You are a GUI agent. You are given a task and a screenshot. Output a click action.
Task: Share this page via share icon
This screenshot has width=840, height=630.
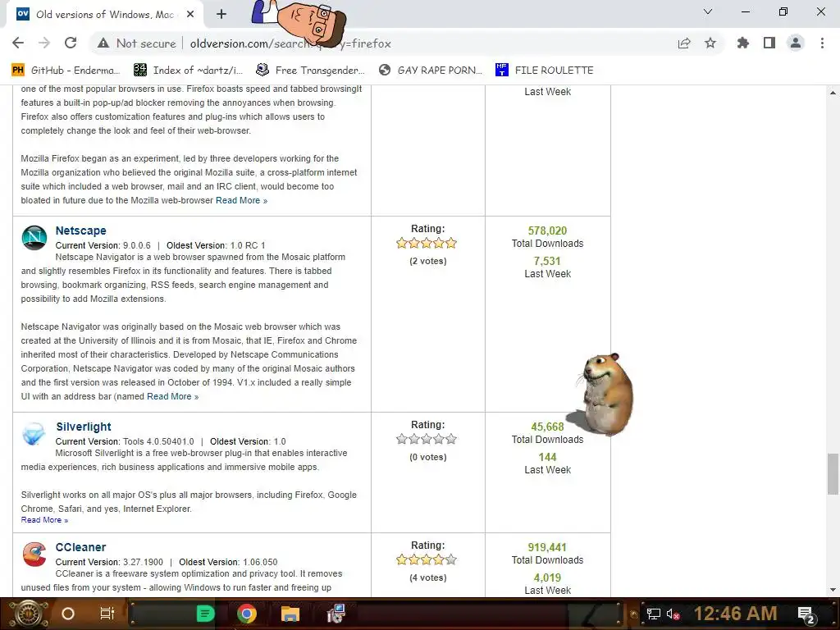click(684, 43)
